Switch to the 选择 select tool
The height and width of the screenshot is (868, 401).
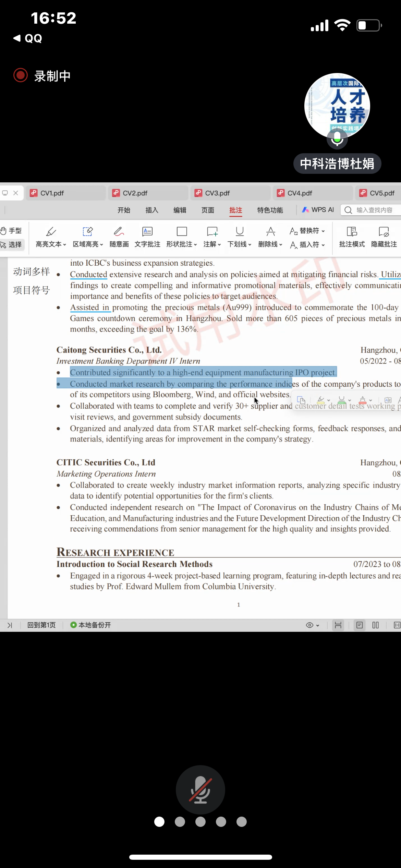tap(11, 245)
